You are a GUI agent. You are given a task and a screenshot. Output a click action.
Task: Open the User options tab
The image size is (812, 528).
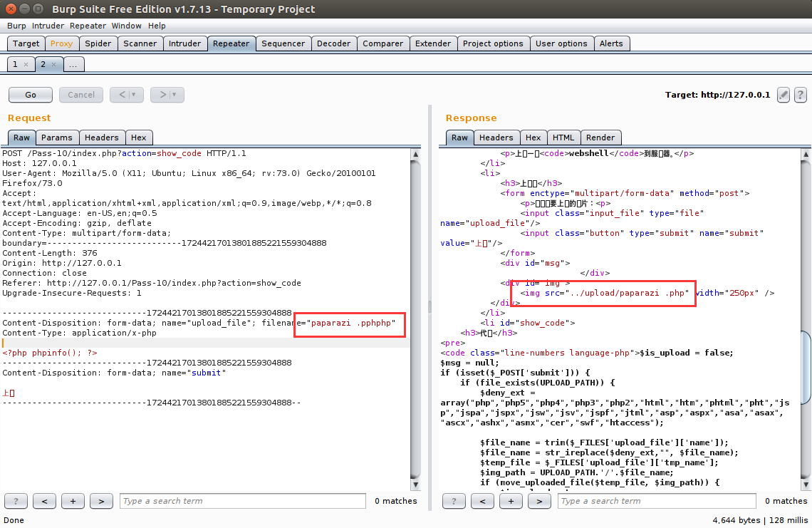coord(561,43)
